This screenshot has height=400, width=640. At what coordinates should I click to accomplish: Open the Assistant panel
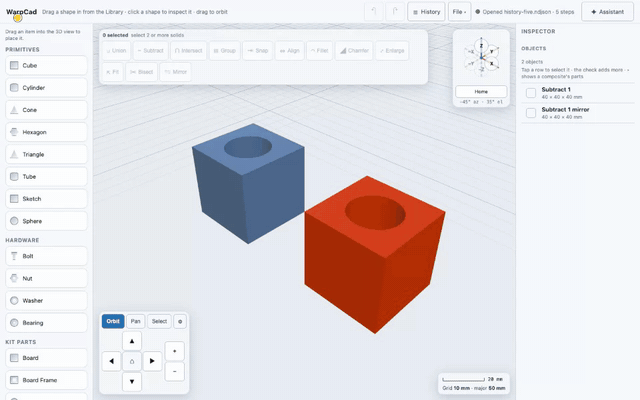tap(607, 12)
